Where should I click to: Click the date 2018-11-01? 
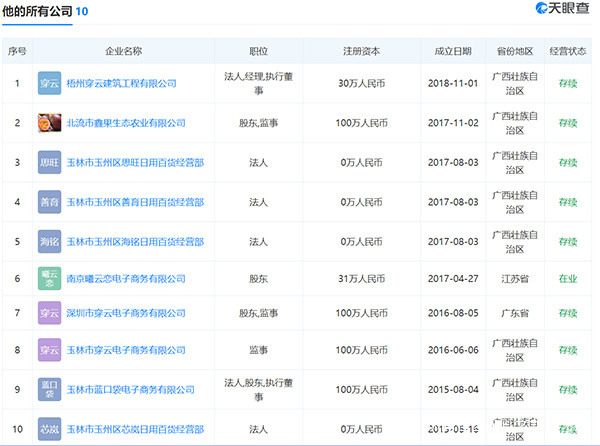coord(453,83)
